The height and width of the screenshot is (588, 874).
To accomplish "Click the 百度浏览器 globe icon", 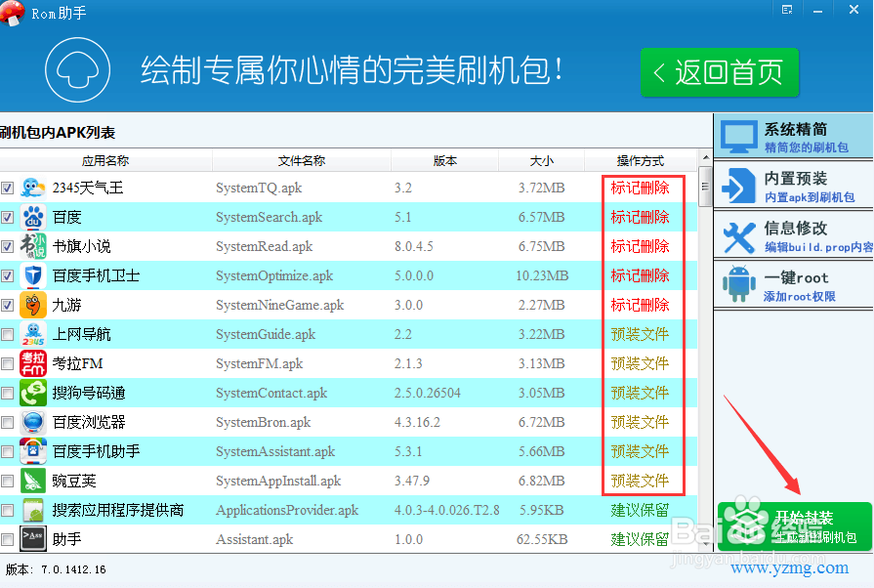I will click(x=33, y=422).
